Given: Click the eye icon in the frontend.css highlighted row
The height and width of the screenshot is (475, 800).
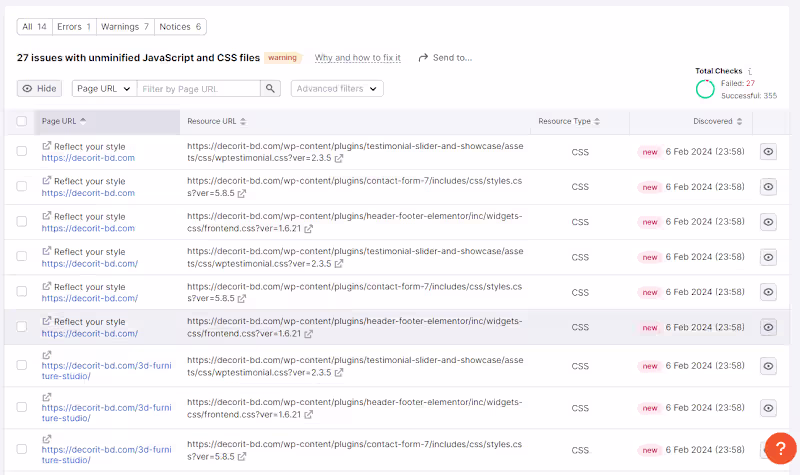Looking at the screenshot, I should [x=768, y=327].
